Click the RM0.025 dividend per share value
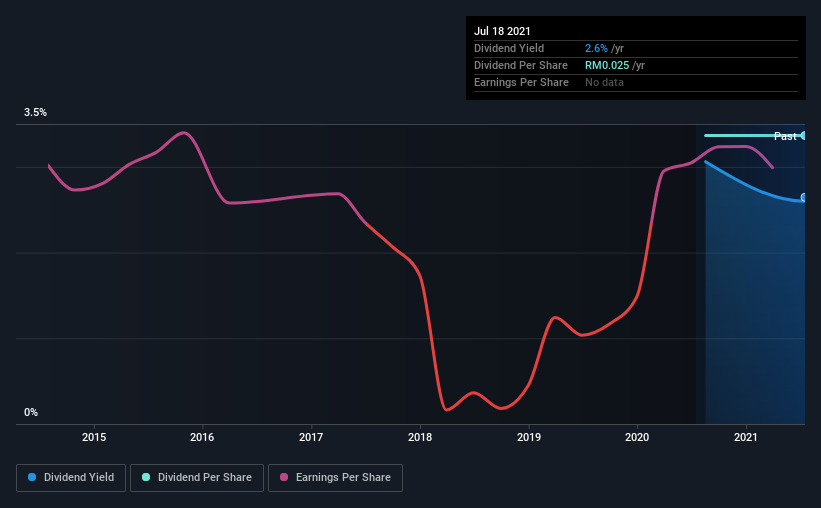 tap(607, 65)
